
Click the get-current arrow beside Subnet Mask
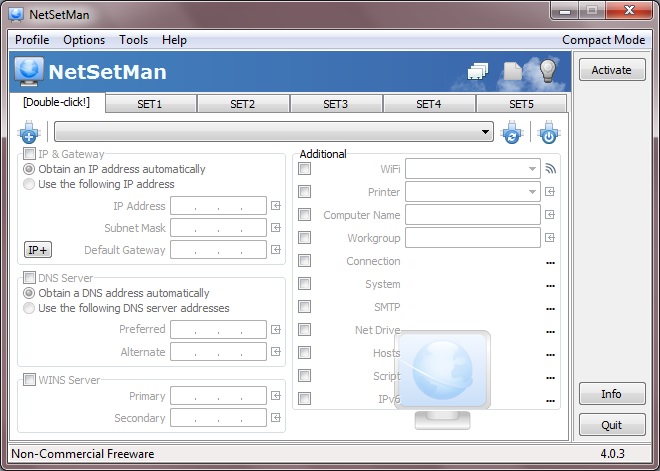[x=276, y=228]
